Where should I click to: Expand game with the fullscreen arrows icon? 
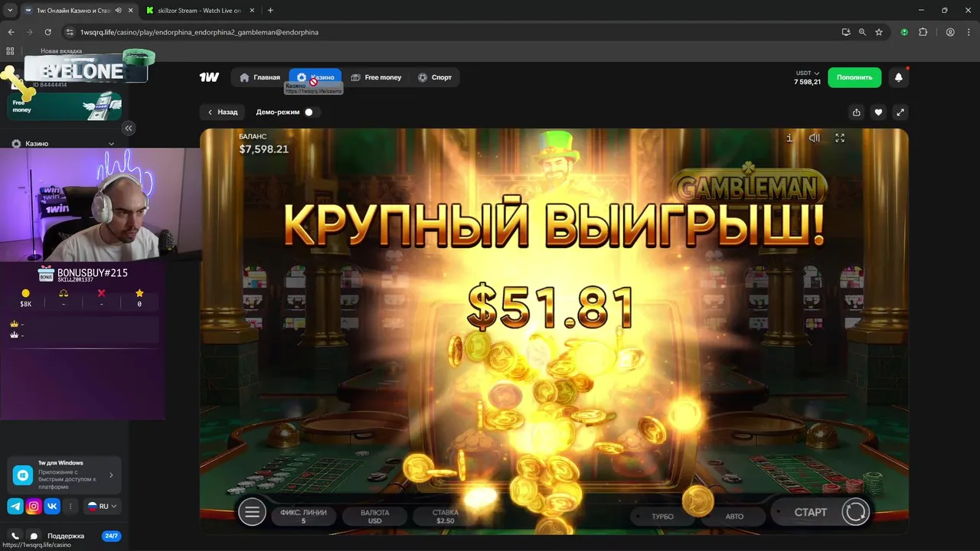point(900,112)
